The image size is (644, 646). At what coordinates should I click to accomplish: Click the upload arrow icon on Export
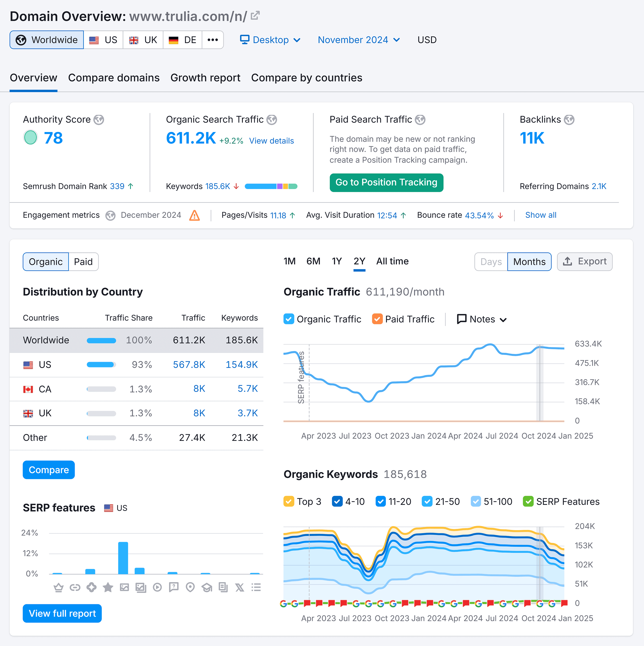click(x=567, y=262)
